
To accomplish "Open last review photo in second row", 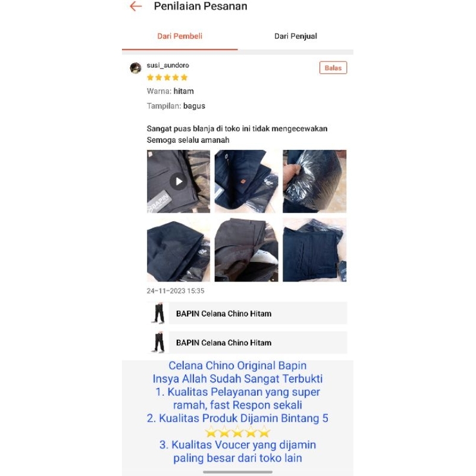I will 315,250.
